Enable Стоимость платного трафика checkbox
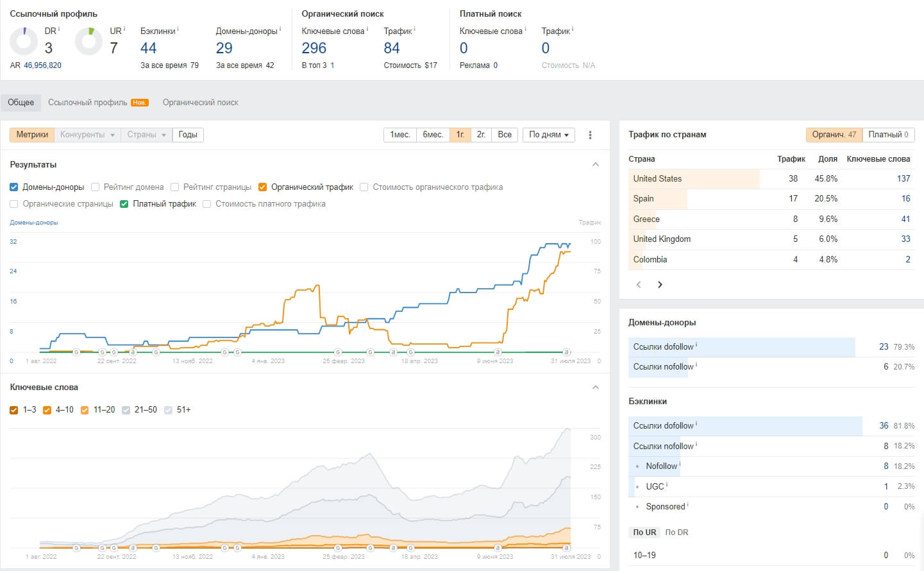Image resolution: width=924 pixels, height=571 pixels. click(206, 204)
